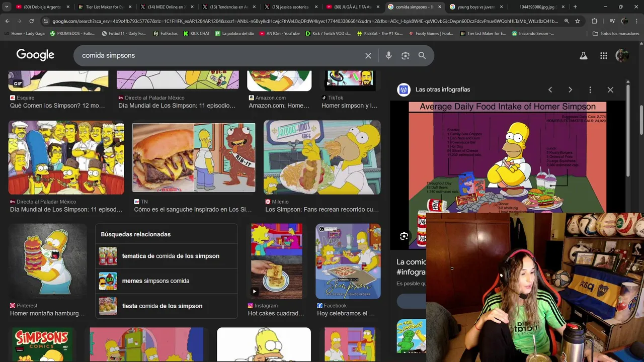Open La palabra del día bookmark
644x362 pixels.
click(x=234, y=33)
